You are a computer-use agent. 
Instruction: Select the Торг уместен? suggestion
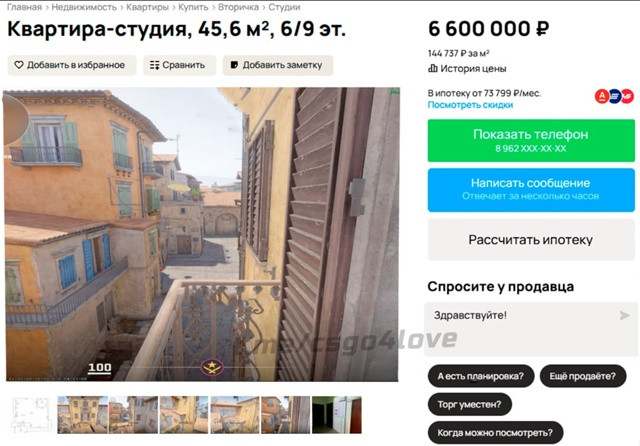[x=469, y=404]
